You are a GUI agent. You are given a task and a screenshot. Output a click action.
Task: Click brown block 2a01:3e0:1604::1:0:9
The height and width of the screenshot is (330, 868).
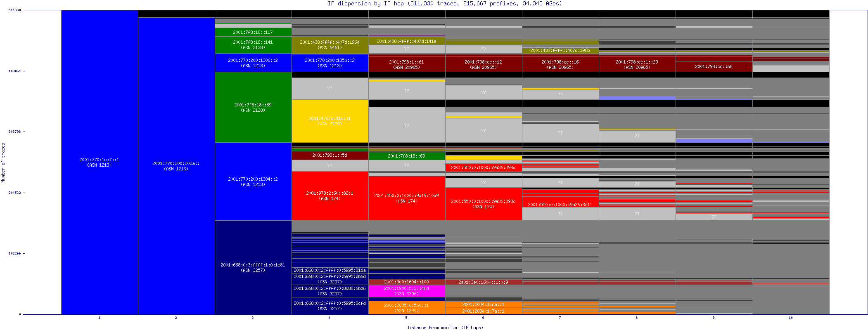pos(484,282)
